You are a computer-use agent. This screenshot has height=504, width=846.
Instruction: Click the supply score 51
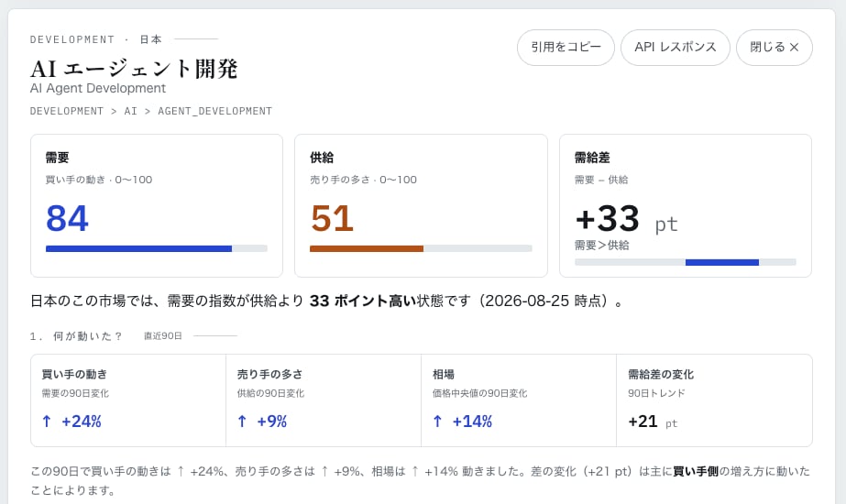pyautogui.click(x=332, y=218)
